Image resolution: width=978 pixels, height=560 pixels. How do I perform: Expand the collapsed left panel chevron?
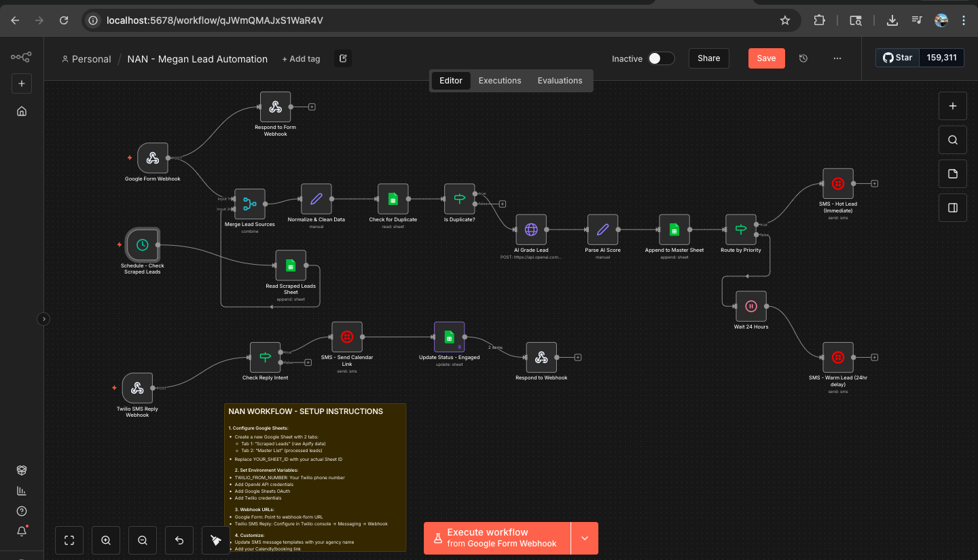[x=43, y=318]
